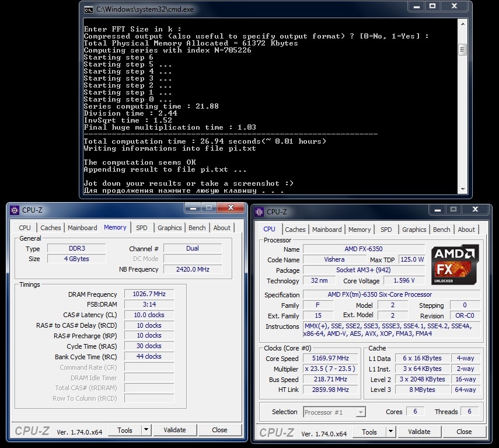Open SPD tab in right CPU-Z window
Viewport: 499px width, 448px height.
point(386,230)
